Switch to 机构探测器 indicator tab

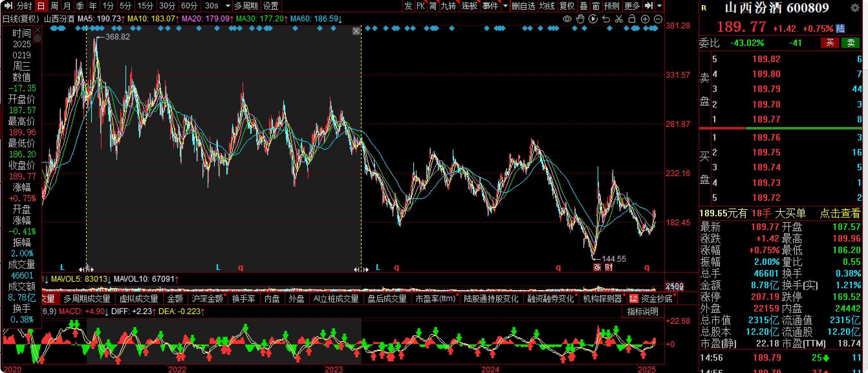602,299
